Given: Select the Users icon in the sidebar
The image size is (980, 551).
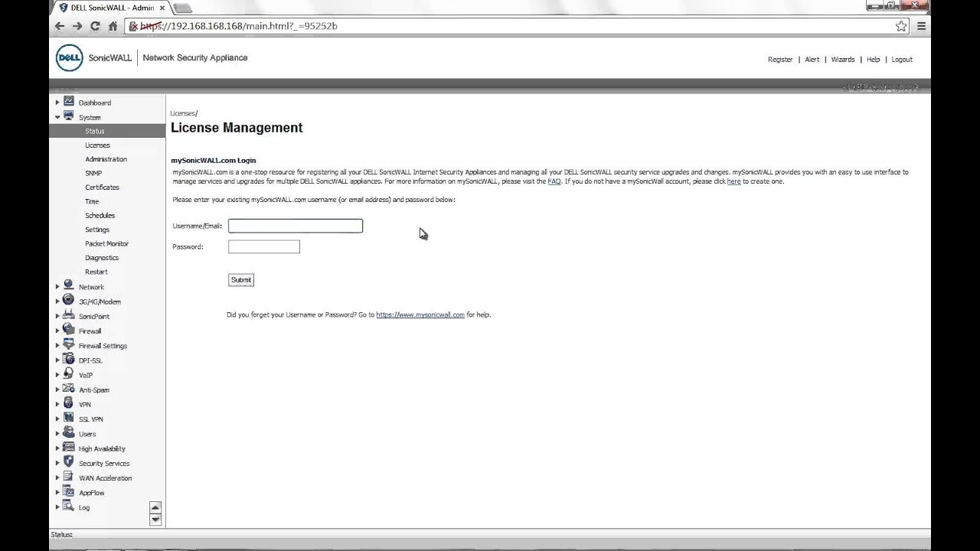Looking at the screenshot, I should pos(68,433).
